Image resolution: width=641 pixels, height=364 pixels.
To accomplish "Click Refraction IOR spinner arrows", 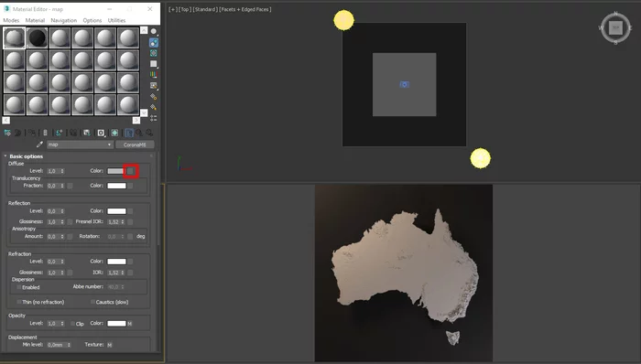I will pos(122,273).
